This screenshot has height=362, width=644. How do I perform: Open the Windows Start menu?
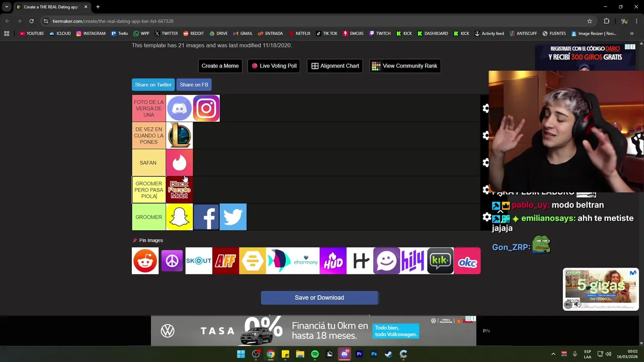pyautogui.click(x=241, y=354)
